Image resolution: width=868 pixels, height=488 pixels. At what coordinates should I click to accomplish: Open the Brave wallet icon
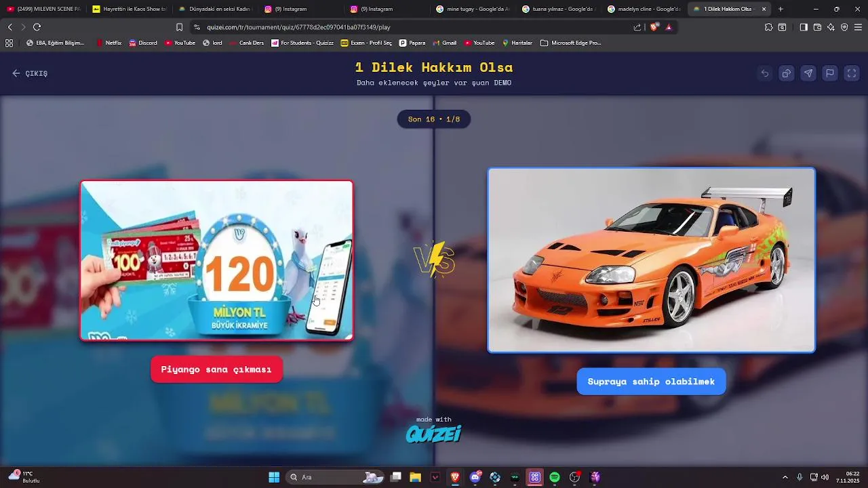pos(817,27)
